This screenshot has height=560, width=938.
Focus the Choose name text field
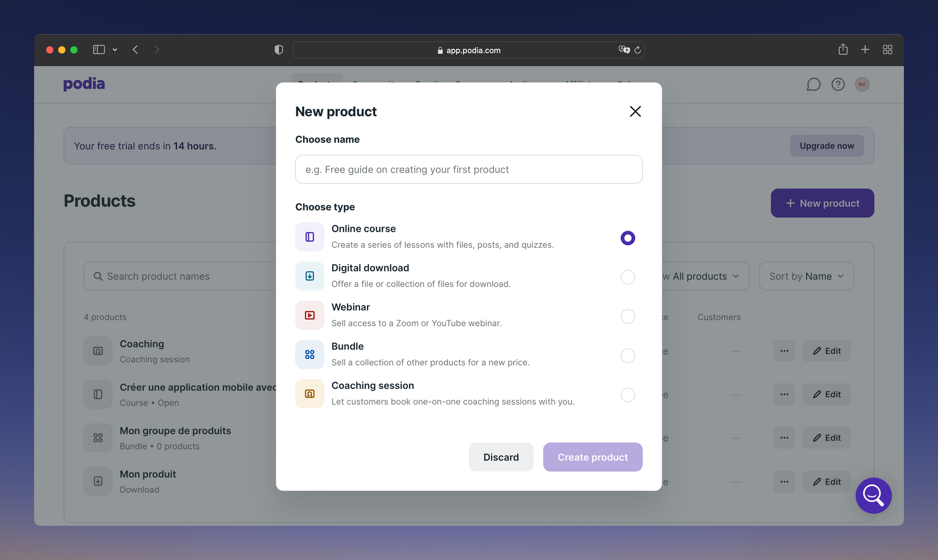click(x=469, y=169)
